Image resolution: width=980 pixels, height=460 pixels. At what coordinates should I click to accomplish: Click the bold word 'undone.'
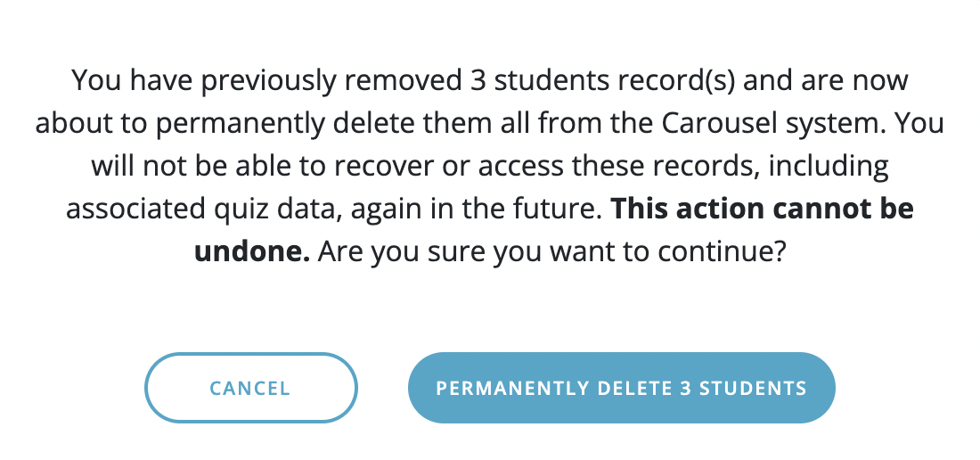[252, 251]
